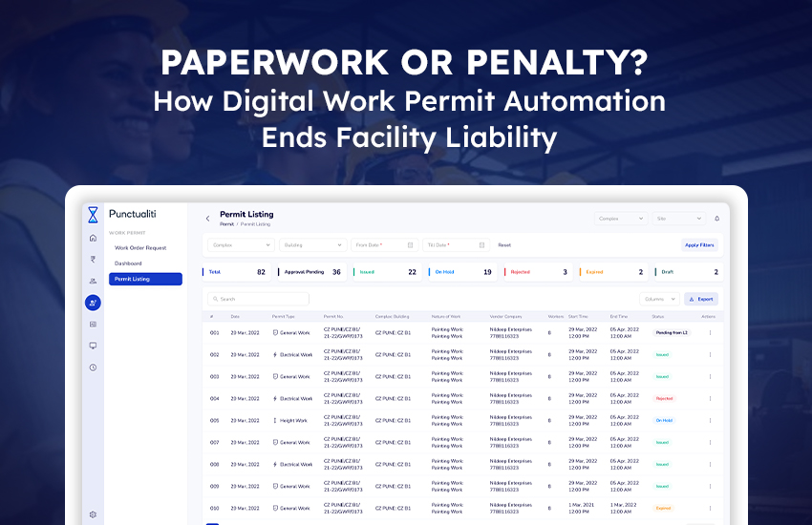Expand the Building filter dropdown
The width and height of the screenshot is (812, 525).
pyautogui.click(x=312, y=245)
